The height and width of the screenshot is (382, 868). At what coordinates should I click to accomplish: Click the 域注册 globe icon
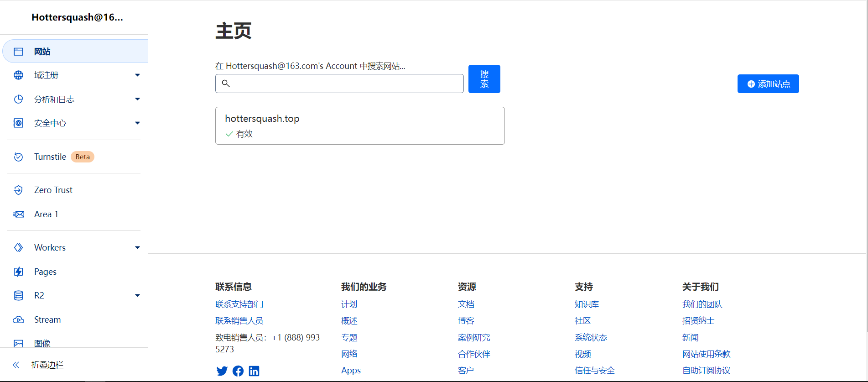pyautogui.click(x=18, y=75)
